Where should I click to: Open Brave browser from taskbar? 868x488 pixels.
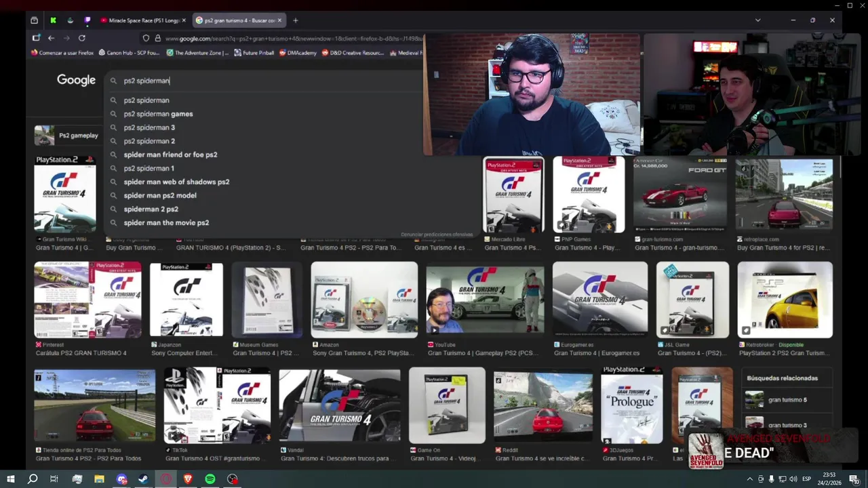188,479
